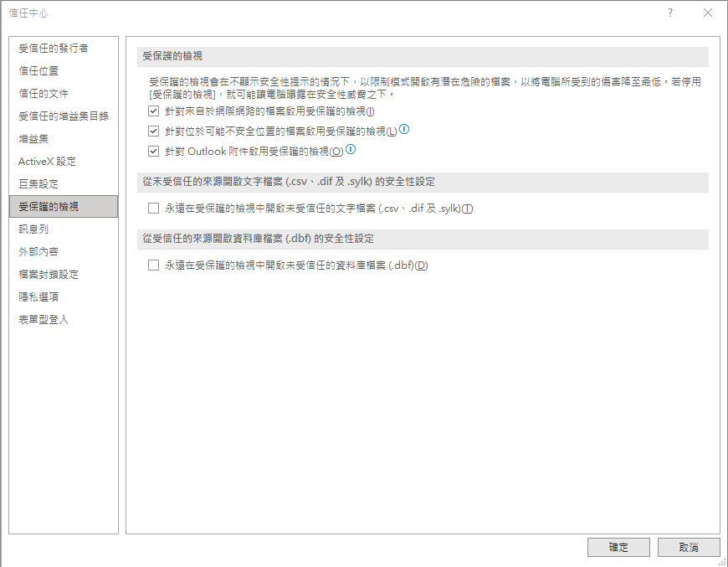The height and width of the screenshot is (567, 728).
Task: Uncheck 針對位於可能不安全位置的檔案 checkbox
Action: tap(153, 131)
